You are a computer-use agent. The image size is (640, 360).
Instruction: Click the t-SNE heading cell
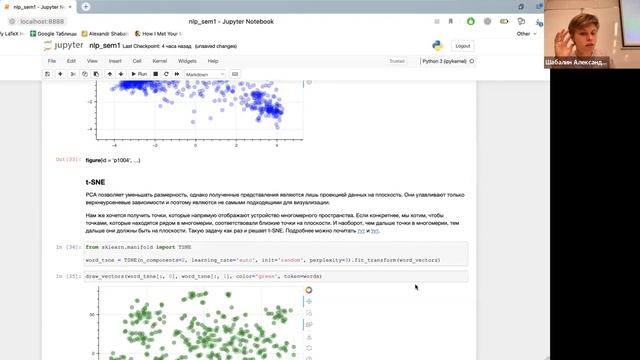95,182
